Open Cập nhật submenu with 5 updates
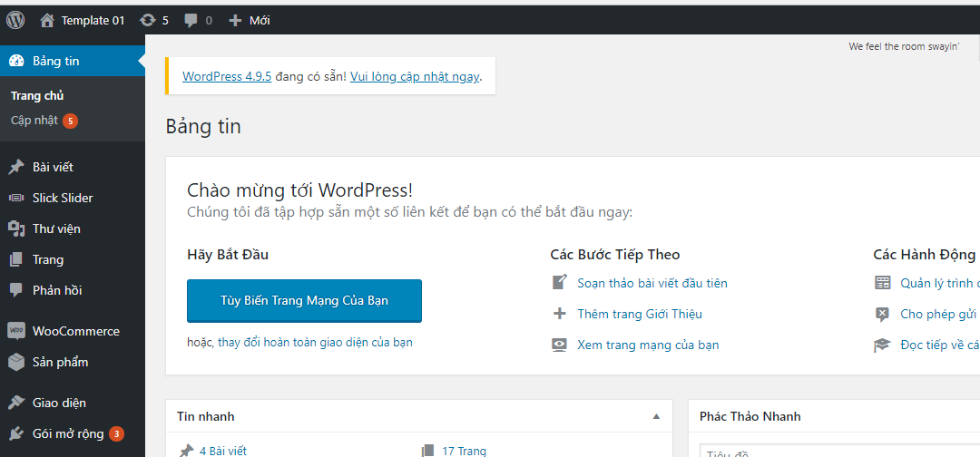The image size is (980, 457). 44,121
